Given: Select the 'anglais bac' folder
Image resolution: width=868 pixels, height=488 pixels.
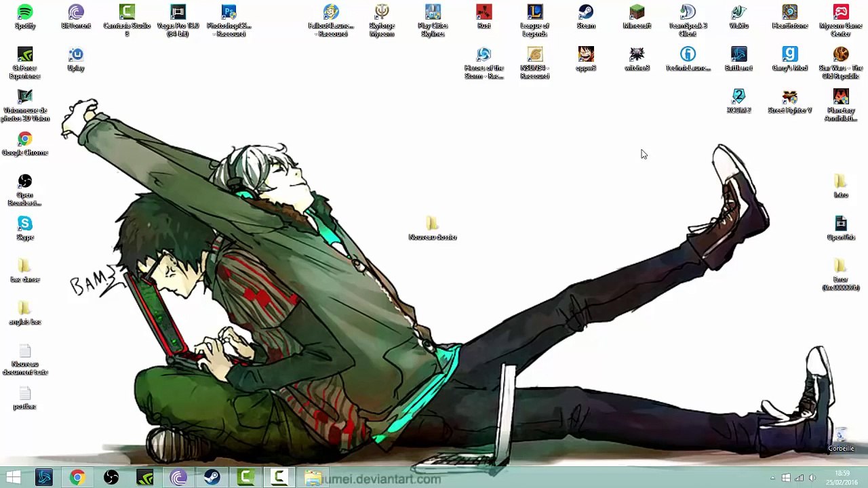Looking at the screenshot, I should [25, 313].
